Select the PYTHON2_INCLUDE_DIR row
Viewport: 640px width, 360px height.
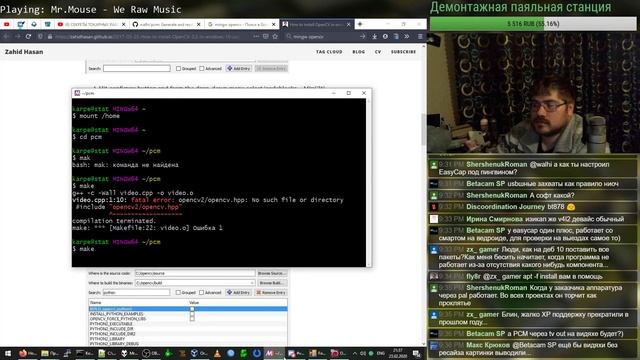(188, 329)
